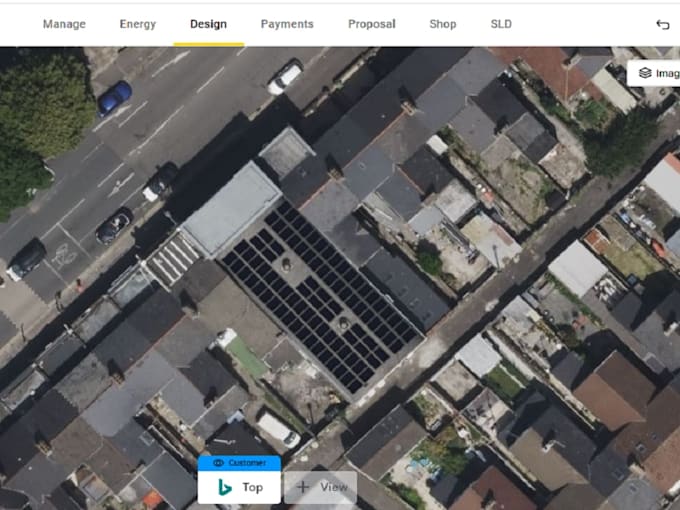Select the Bing Top view thumbnail
The image size is (680, 510).
pyautogui.click(x=239, y=487)
